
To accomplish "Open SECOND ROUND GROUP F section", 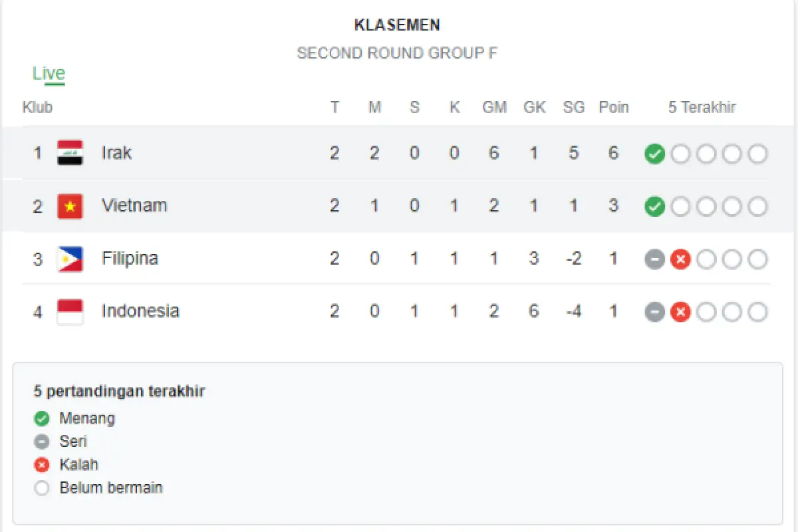I will click(x=398, y=53).
